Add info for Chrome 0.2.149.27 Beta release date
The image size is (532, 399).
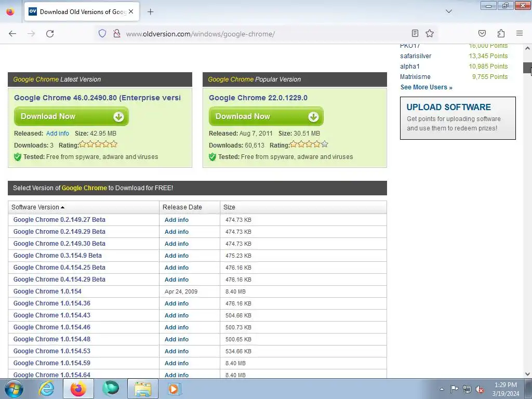177,220
